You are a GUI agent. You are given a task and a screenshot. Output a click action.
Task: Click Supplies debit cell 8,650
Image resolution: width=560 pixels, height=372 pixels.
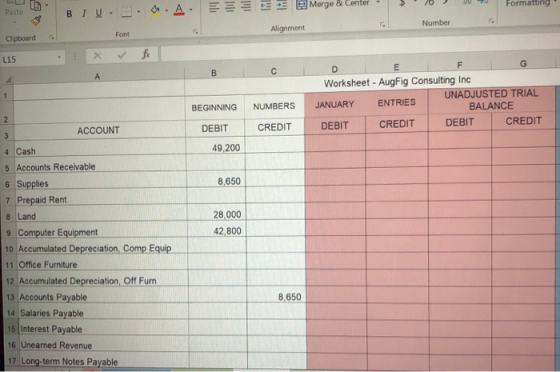click(x=216, y=181)
